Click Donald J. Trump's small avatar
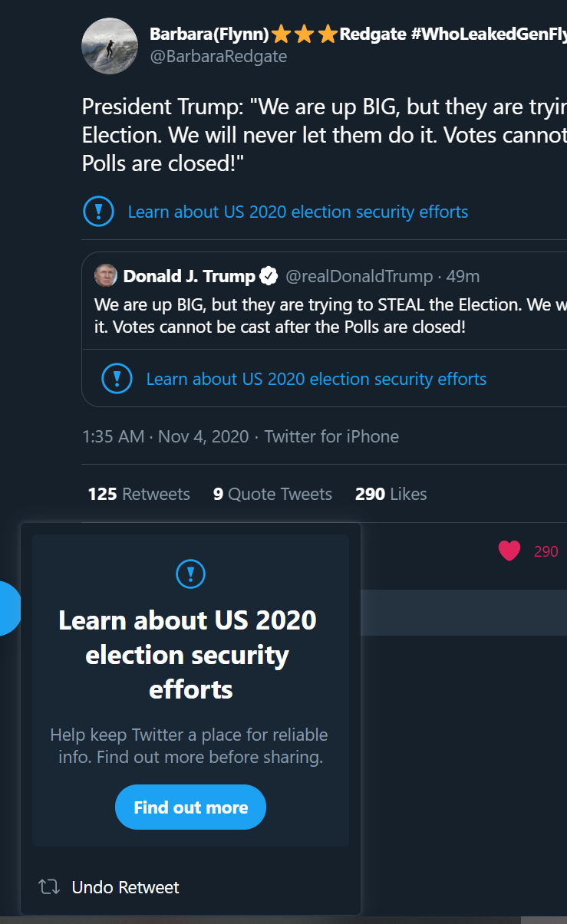The image size is (567, 924). [x=106, y=275]
